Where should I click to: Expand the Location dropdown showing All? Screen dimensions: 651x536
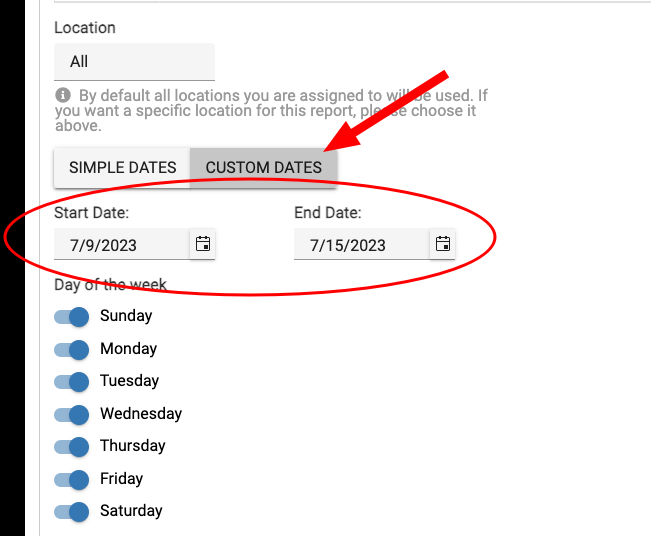[134, 62]
